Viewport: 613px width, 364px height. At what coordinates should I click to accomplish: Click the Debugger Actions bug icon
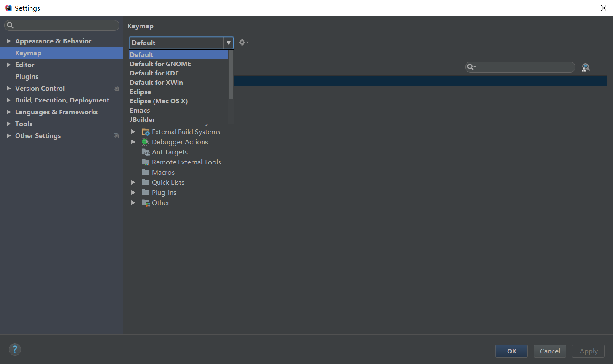coord(146,142)
